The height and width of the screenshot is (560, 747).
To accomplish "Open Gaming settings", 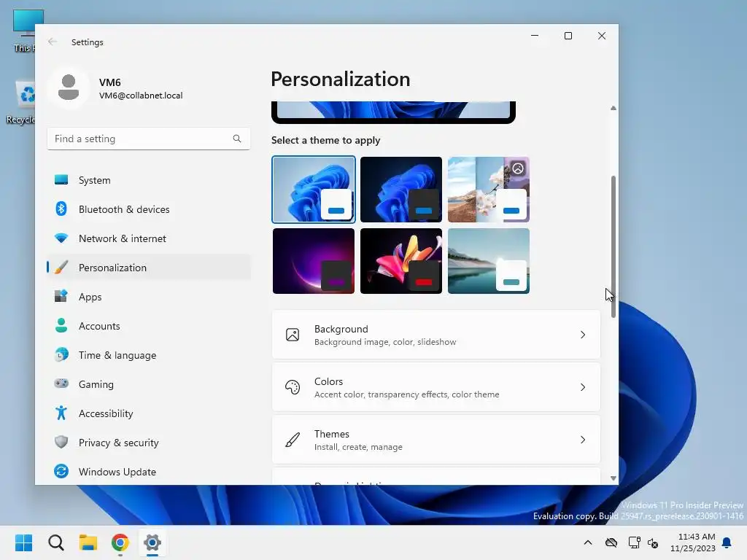I will (x=149, y=384).
